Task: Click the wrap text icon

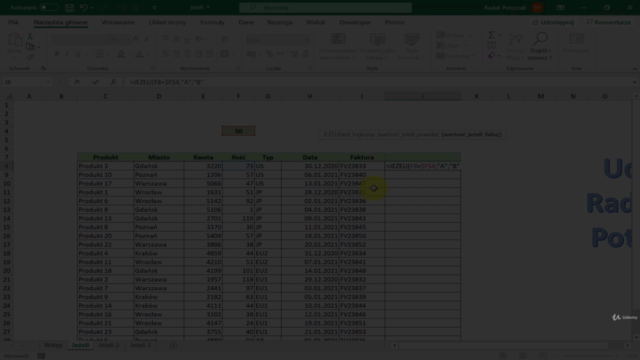Action: click(x=225, y=39)
